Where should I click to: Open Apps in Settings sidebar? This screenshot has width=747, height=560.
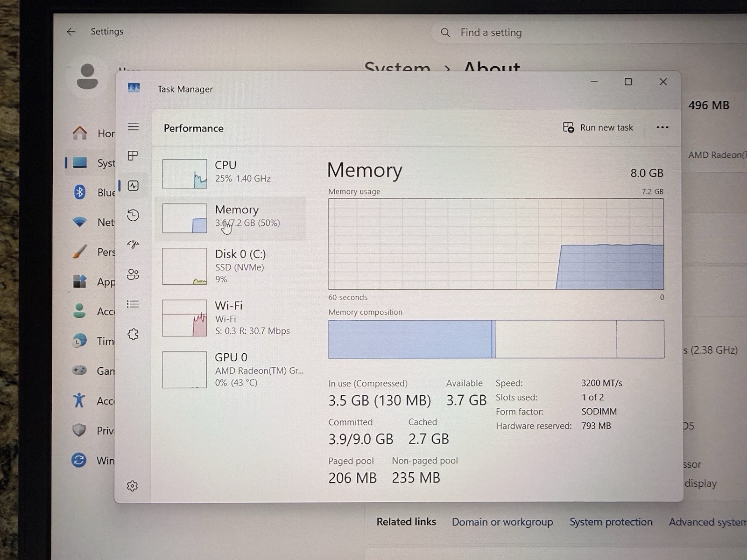[x=93, y=281]
